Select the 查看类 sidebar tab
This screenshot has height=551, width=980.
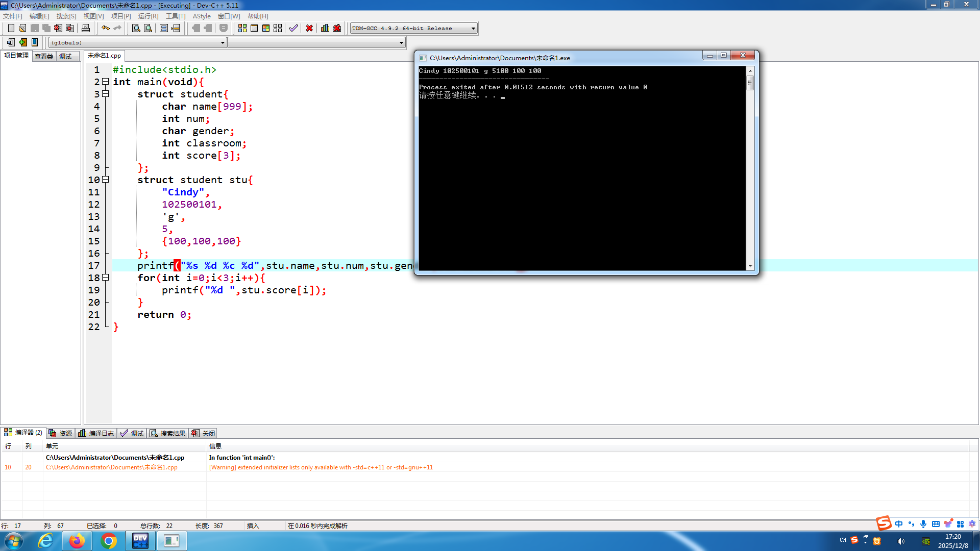tap(44, 56)
